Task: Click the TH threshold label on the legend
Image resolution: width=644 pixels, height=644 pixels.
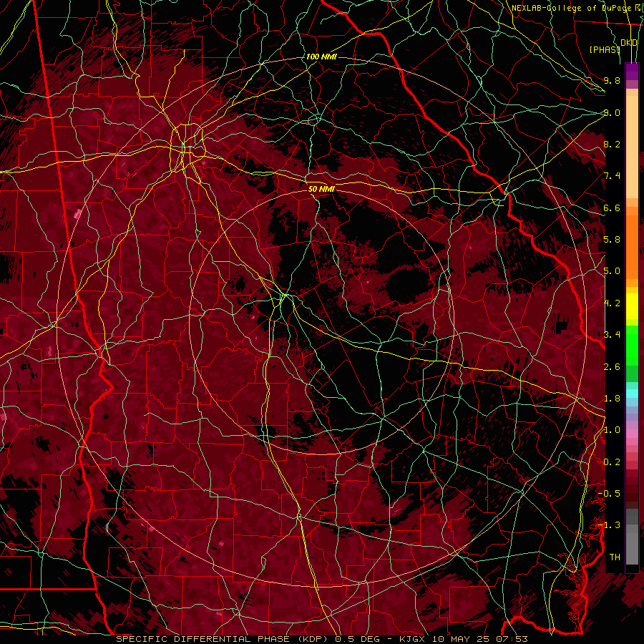Action: point(615,557)
